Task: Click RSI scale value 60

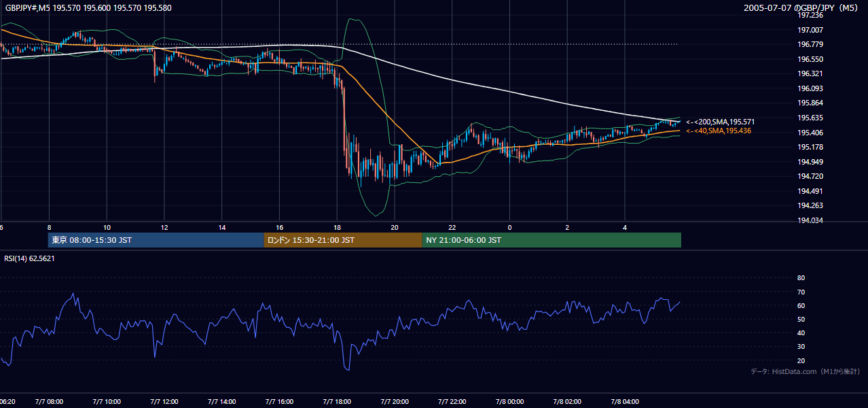Action: [x=801, y=305]
